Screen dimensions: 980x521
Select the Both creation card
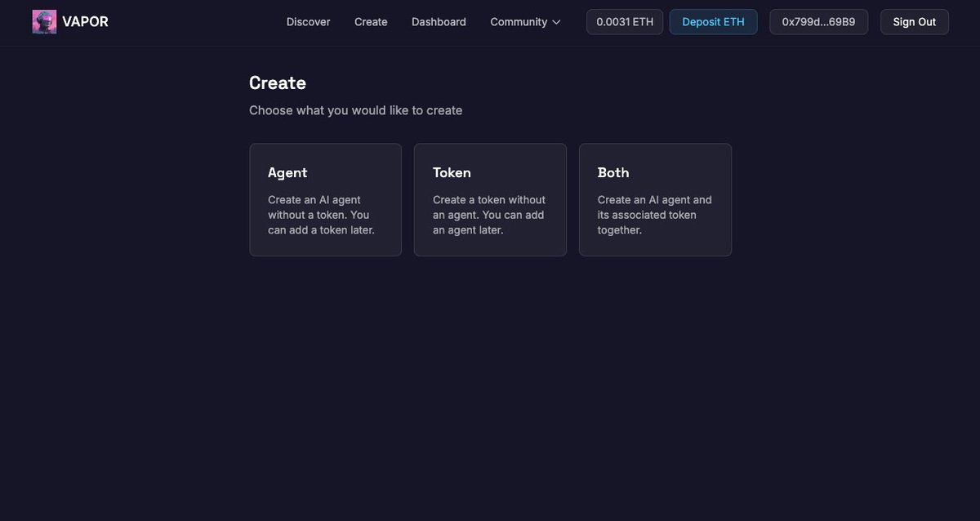coord(655,200)
